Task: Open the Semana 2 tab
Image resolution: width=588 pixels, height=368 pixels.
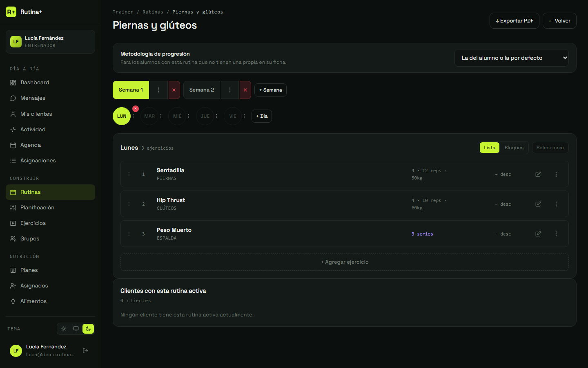Action: point(202,90)
